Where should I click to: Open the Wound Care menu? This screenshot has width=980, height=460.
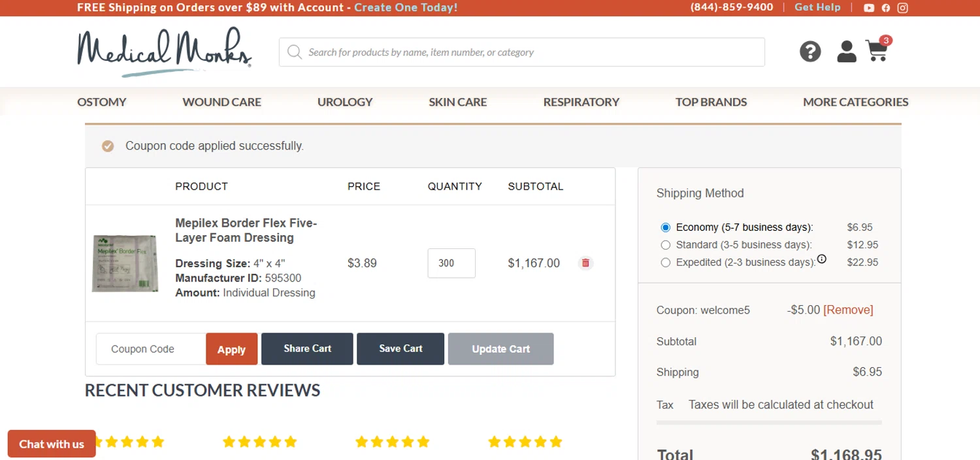(x=221, y=102)
